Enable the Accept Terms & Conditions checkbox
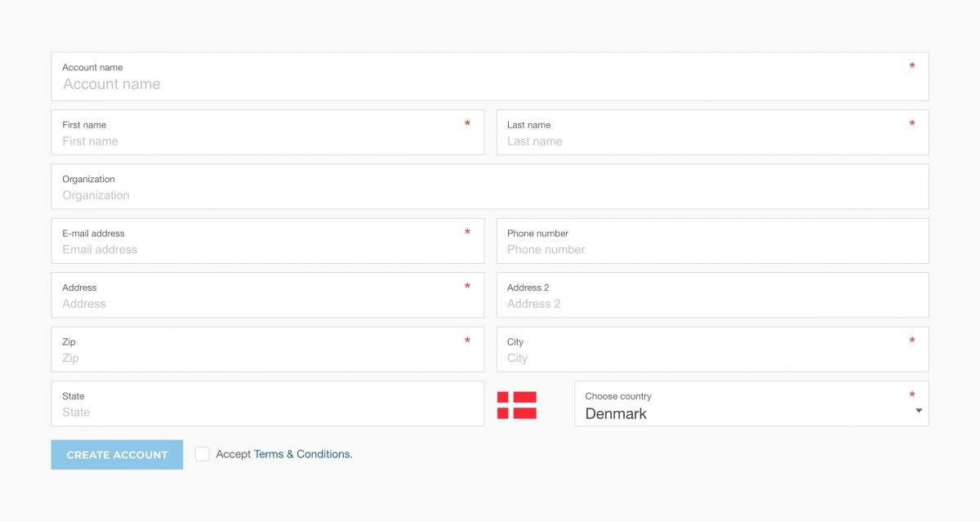This screenshot has height=522, width=980. (x=202, y=453)
